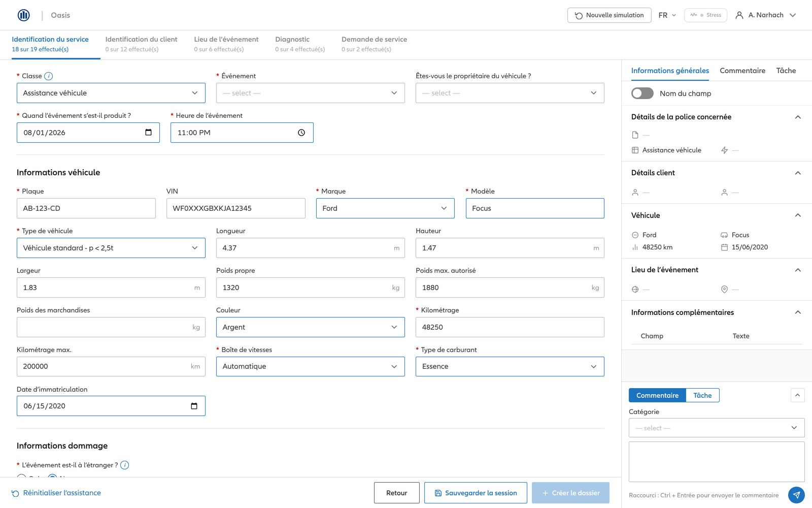Open the A. Narhach account menu

click(766, 15)
